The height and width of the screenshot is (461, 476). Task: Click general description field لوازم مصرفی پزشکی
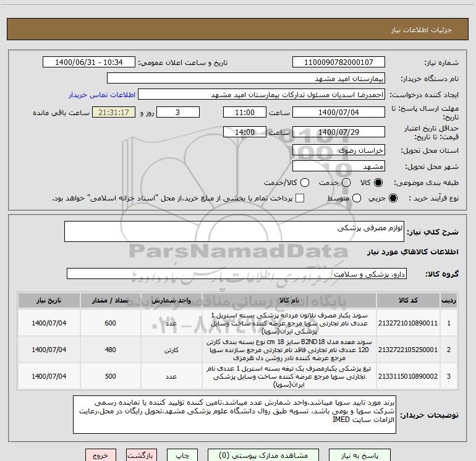234,231
